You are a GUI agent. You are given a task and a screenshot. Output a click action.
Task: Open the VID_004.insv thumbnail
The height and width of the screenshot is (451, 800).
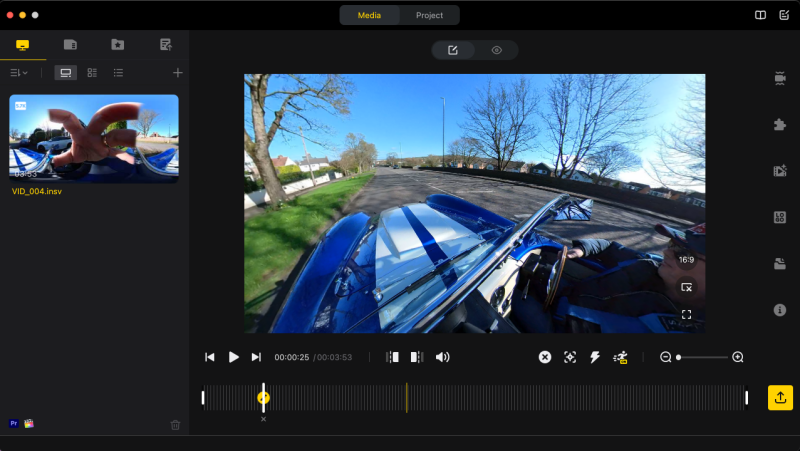(x=94, y=138)
